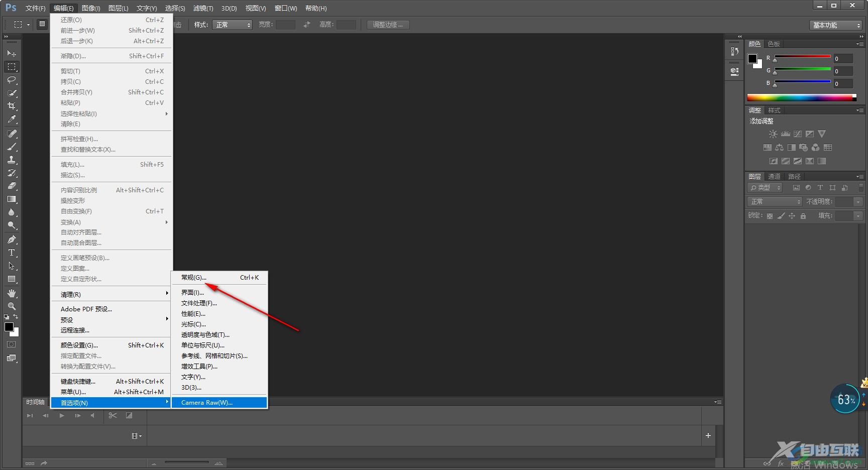Click Adobe PDF 预设... entry

[x=112, y=309]
